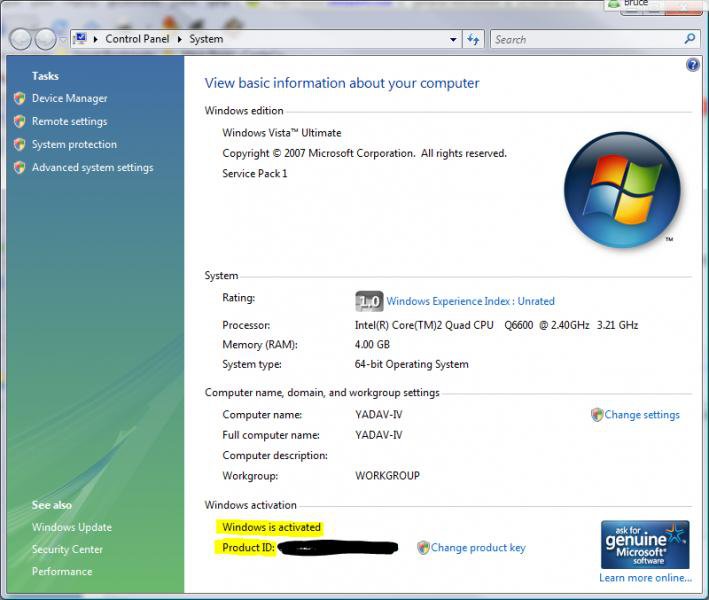Click the genuine Microsoft software badge
This screenshot has height=600, width=709.
coord(645,544)
